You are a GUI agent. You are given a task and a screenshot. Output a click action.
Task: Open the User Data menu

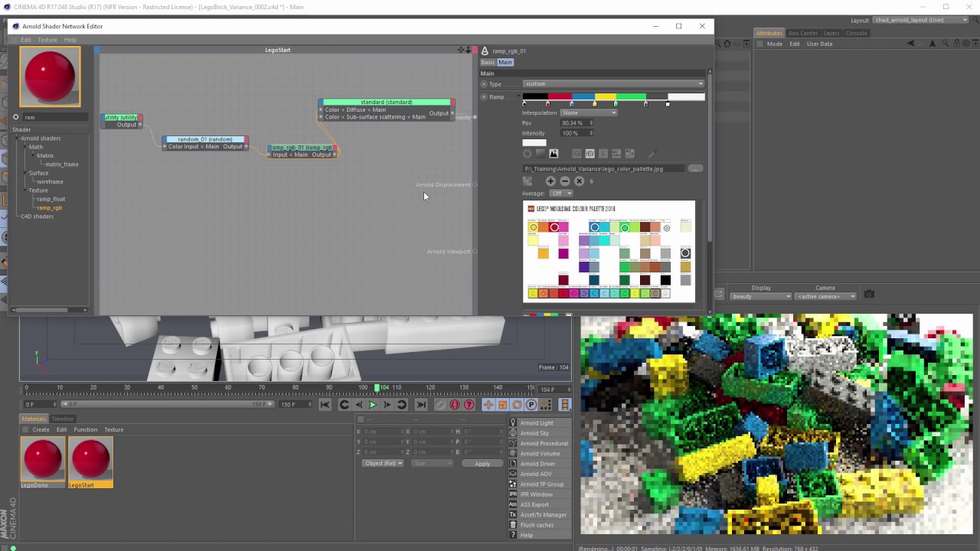tap(819, 44)
